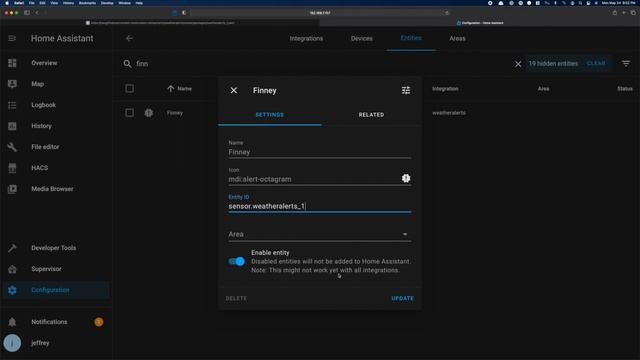Viewport: 640px width, 360px height.
Task: Open Safari tab overview icon
Action: (x=633, y=13)
